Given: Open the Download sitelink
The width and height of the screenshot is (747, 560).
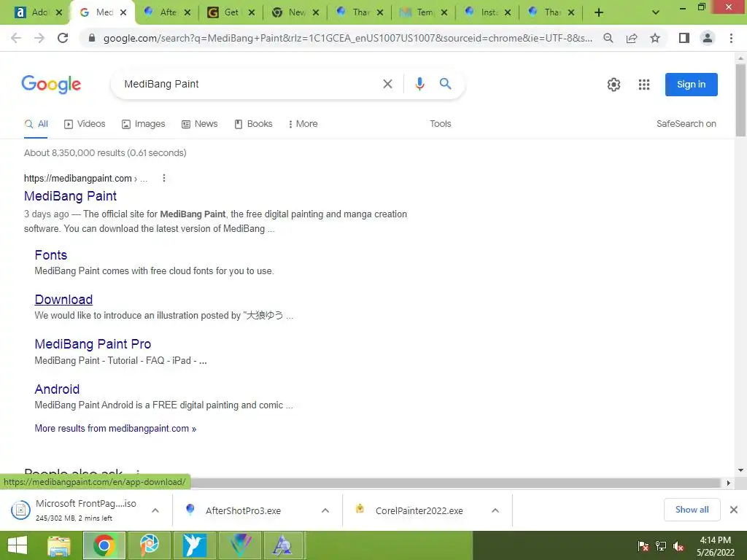Looking at the screenshot, I should click(64, 300).
